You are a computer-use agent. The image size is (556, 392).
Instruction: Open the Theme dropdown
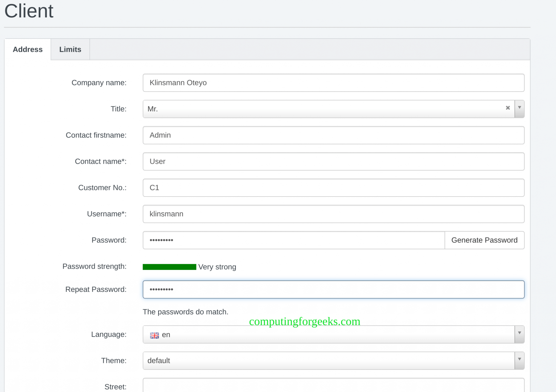(x=519, y=360)
